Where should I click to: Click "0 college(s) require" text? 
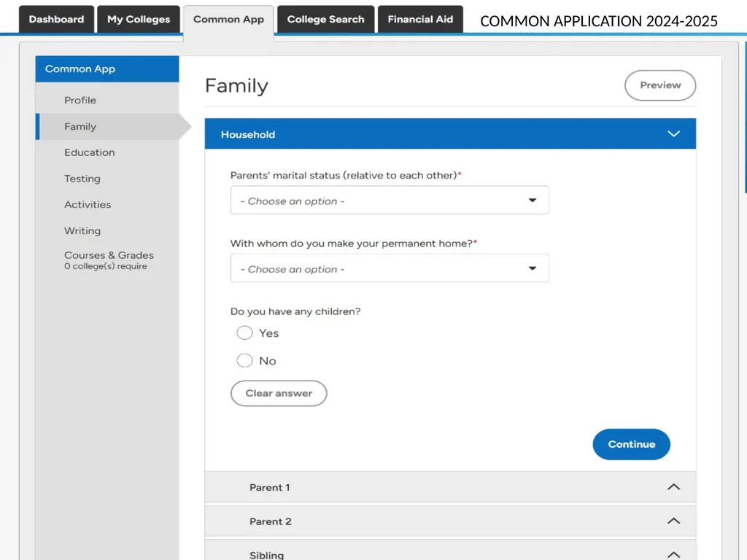pyautogui.click(x=106, y=266)
